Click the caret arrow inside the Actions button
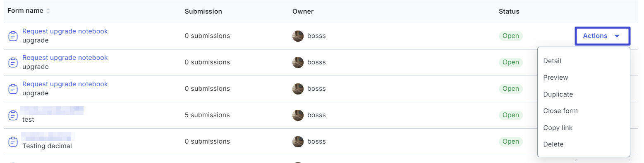 (617, 36)
